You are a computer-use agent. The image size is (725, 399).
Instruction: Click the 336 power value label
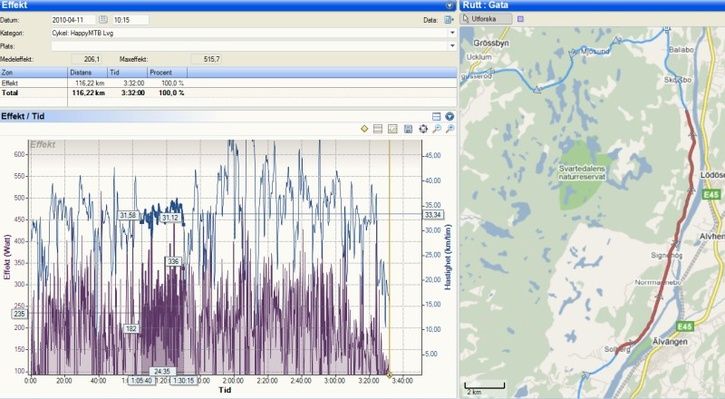click(x=173, y=262)
